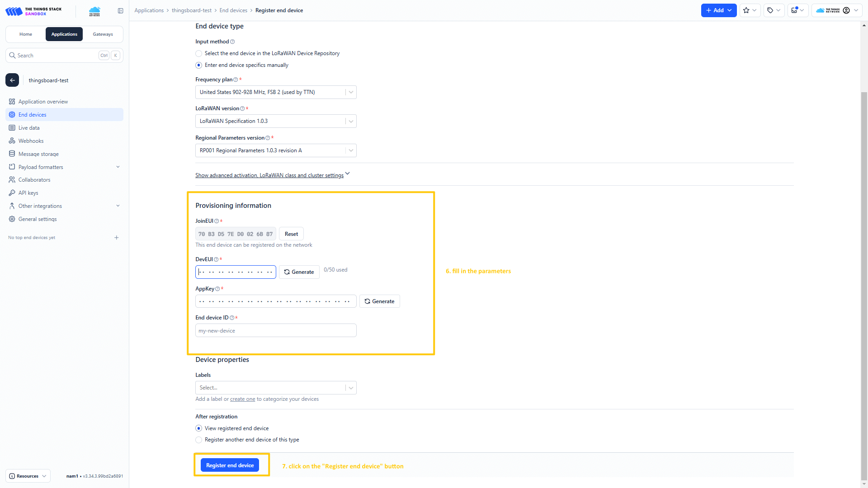868x488 pixels.
Task: Go to the Home tab
Action: (x=26, y=34)
